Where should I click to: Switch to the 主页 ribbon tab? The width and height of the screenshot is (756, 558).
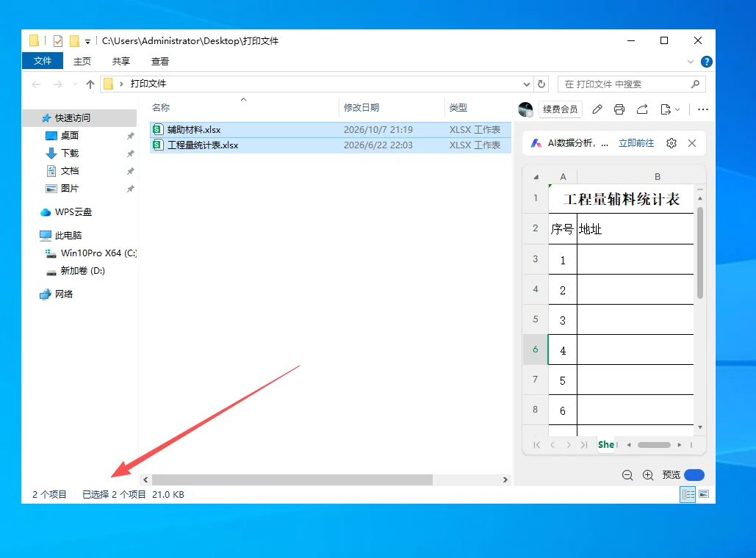click(x=82, y=61)
